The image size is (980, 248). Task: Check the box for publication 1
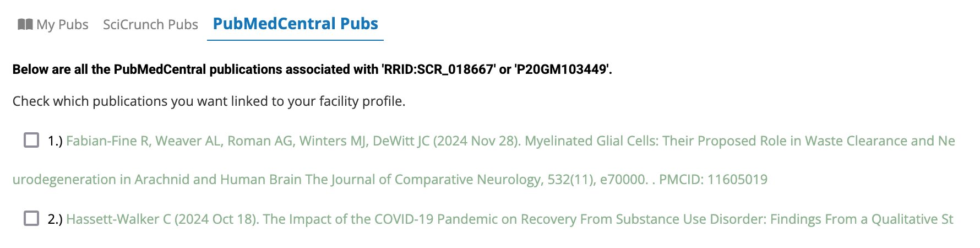(31, 141)
